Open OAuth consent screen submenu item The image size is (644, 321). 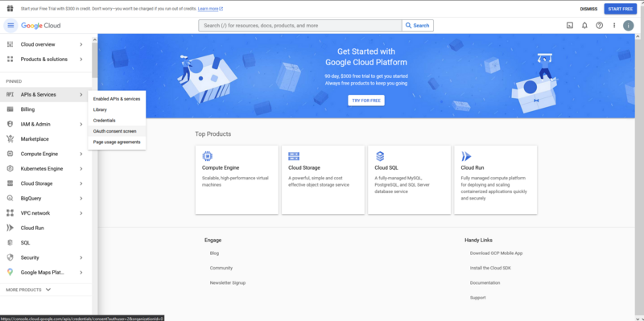pos(117,131)
